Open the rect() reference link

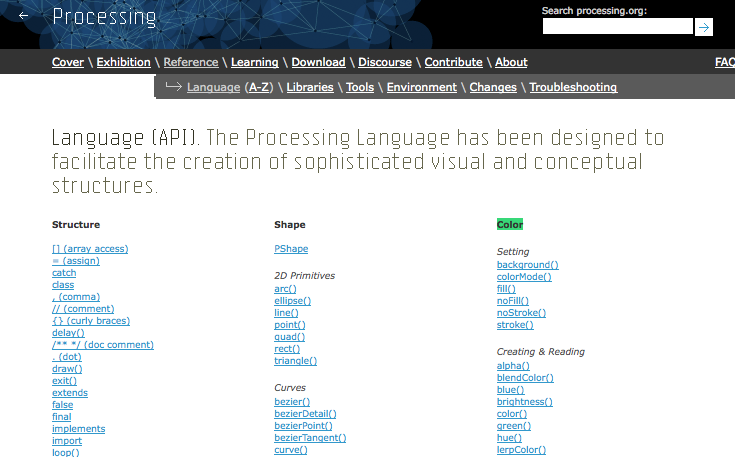(x=287, y=349)
